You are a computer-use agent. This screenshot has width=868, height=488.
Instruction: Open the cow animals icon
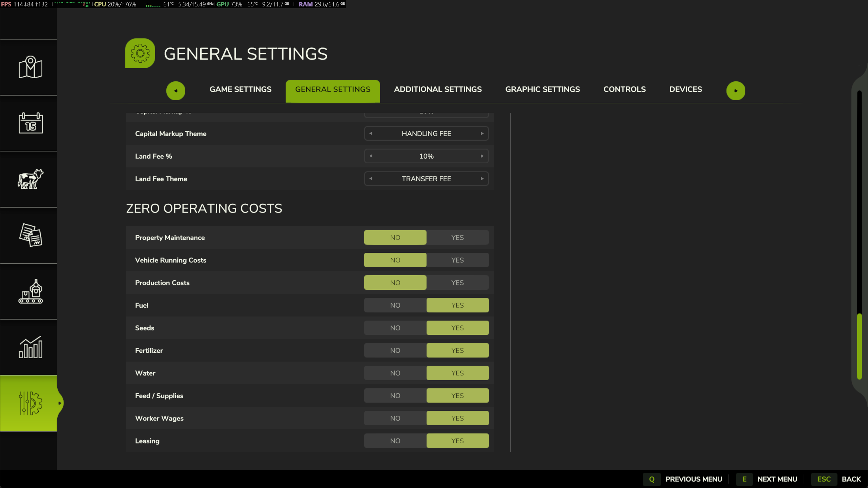(x=30, y=179)
